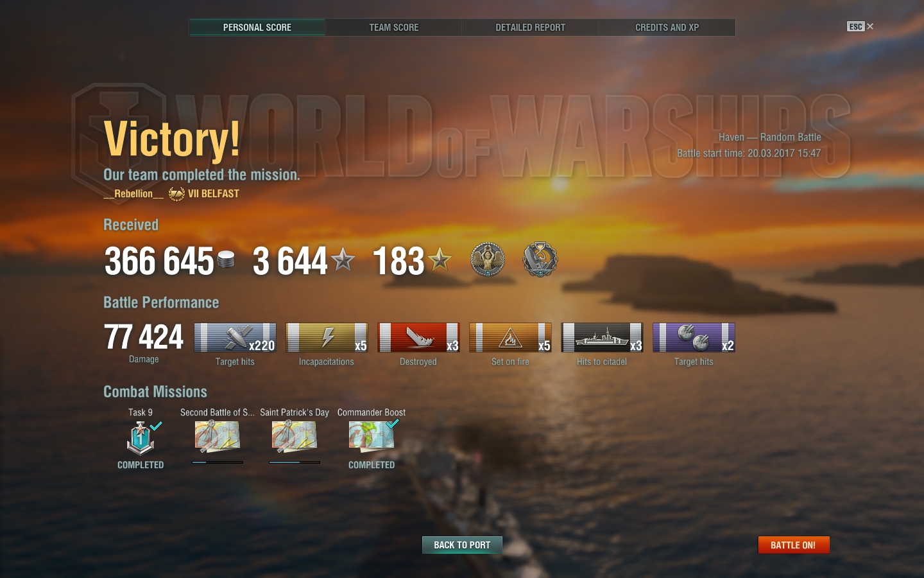
Task: Open the Saint Patrick's Day mission thumbnail
Action: click(x=295, y=436)
